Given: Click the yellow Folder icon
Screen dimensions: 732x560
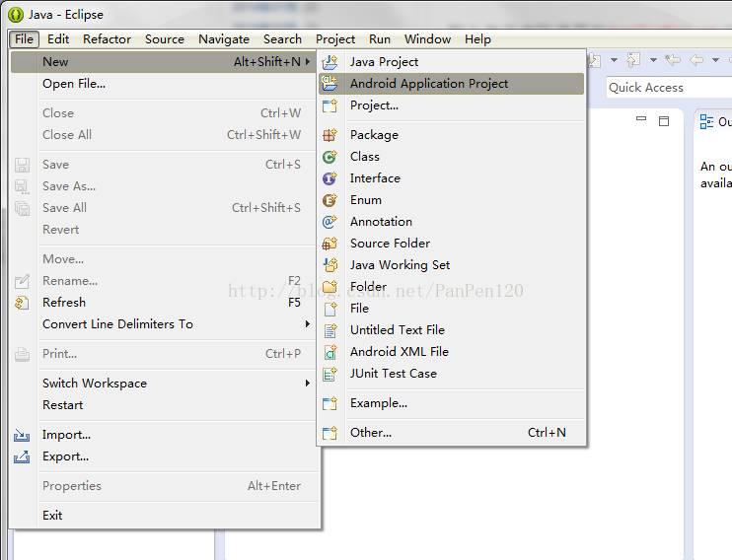Looking at the screenshot, I should point(329,287).
